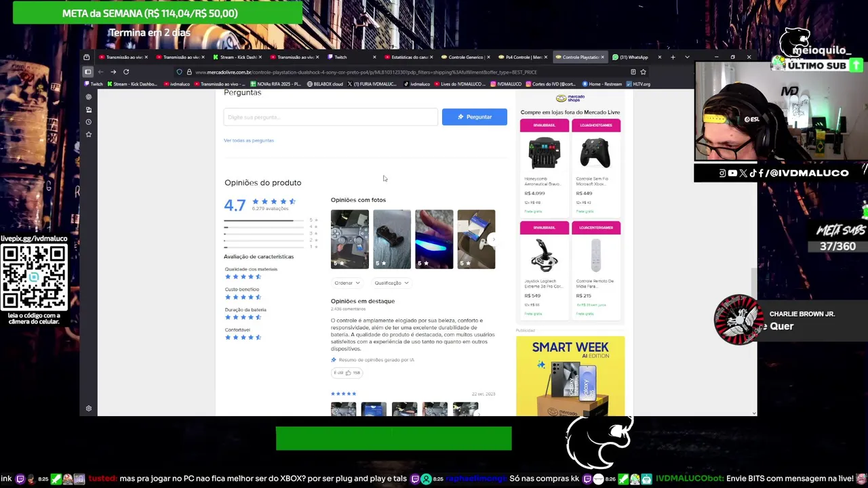This screenshot has height=488, width=868.
Task: Click the R$ 4.099 price
Action: point(534,193)
